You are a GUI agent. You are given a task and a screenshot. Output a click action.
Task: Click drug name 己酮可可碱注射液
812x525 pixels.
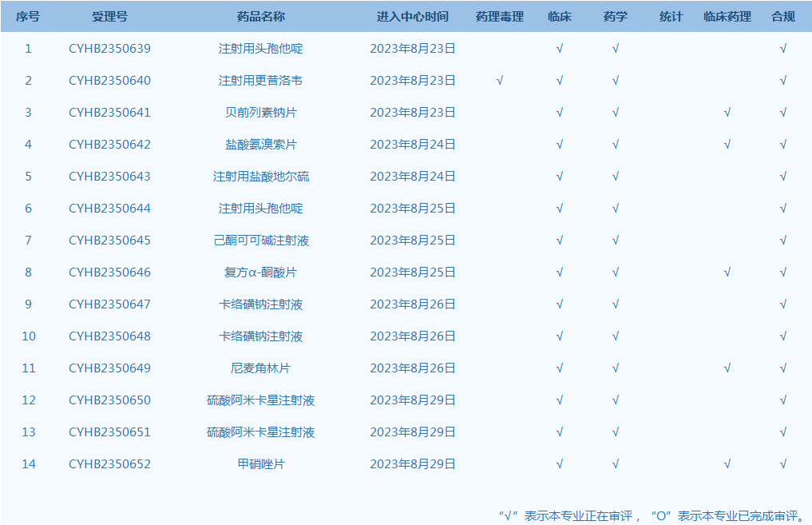[261, 241]
